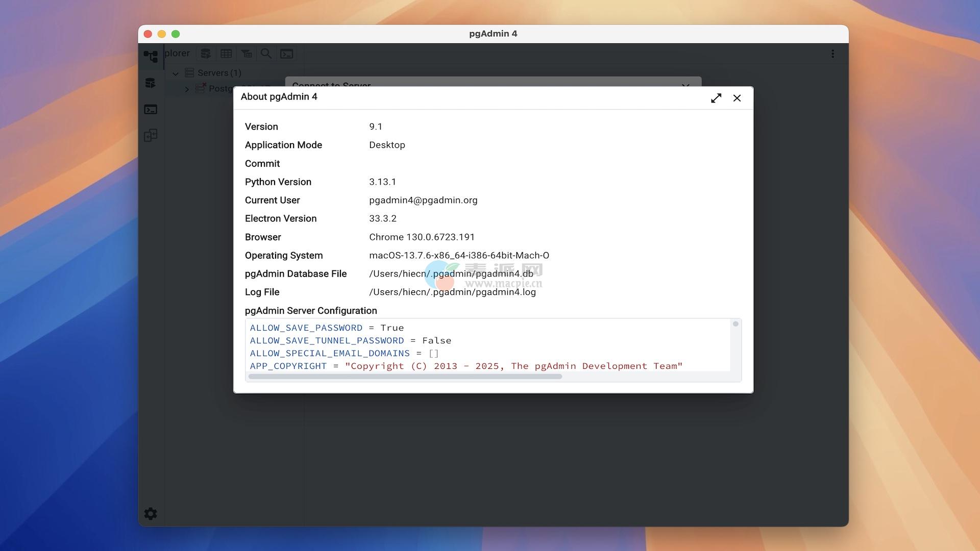Click the pgadmin4.log log file path

[452, 292]
